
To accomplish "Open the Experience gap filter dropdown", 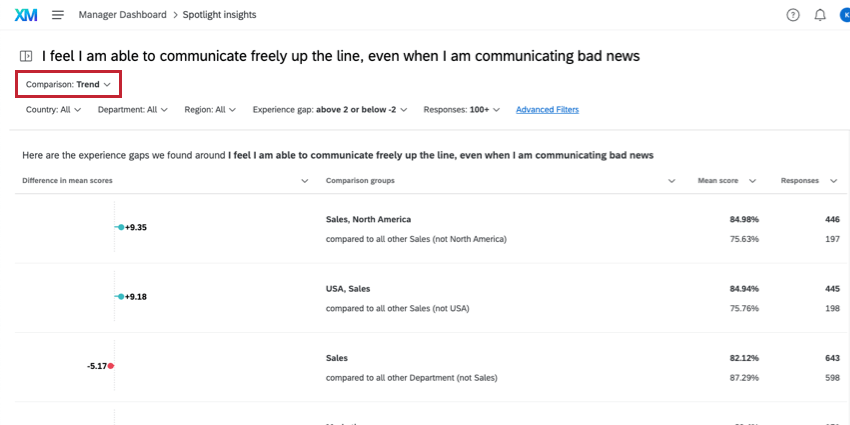I will pos(330,110).
